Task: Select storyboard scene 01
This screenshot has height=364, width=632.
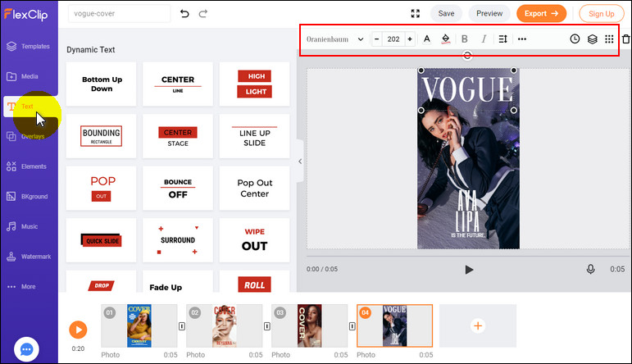Action: pos(139,325)
